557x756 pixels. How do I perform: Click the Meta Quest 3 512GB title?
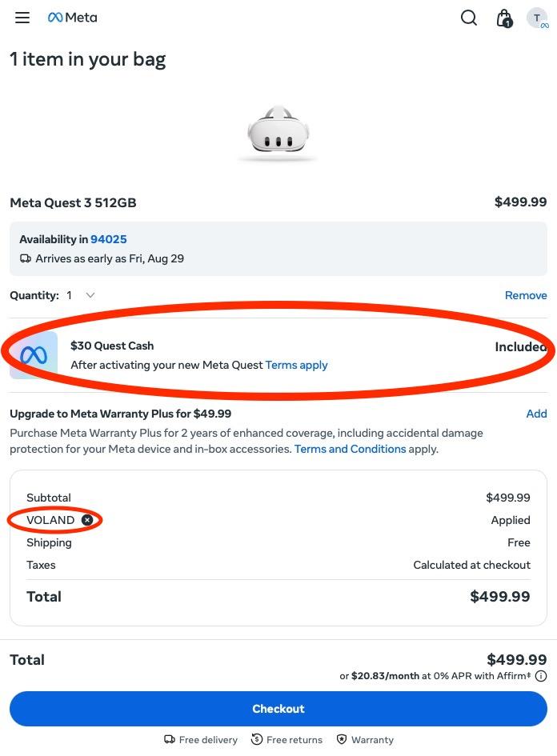click(x=73, y=202)
